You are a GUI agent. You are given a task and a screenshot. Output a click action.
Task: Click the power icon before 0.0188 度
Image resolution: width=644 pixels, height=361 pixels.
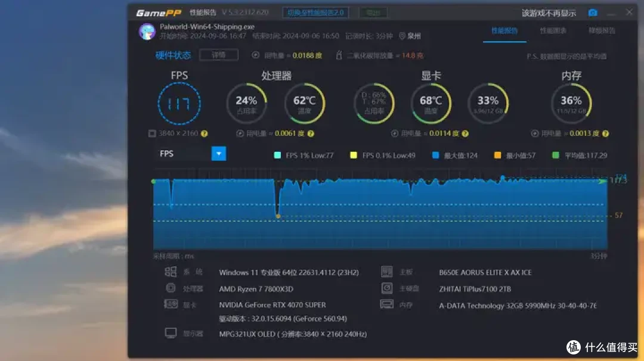(x=255, y=55)
